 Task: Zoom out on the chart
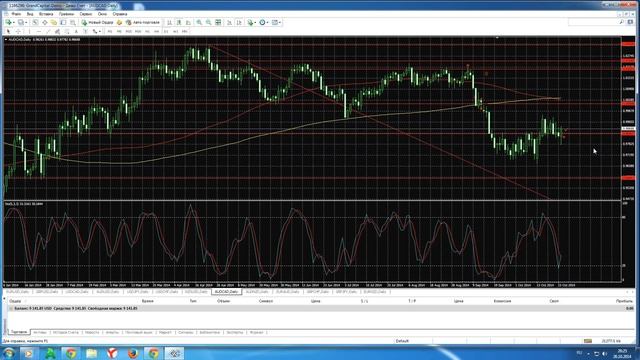click(x=209, y=22)
